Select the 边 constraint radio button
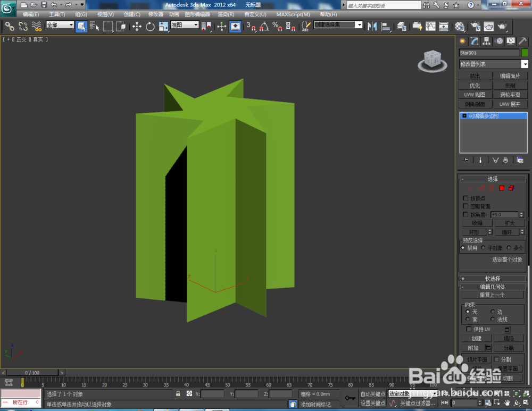 coord(492,311)
